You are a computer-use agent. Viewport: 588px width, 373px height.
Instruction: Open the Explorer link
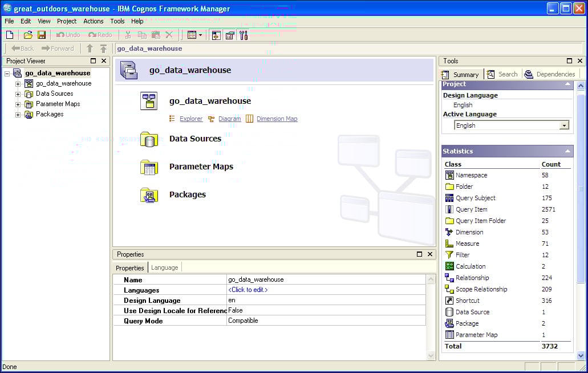(x=191, y=119)
